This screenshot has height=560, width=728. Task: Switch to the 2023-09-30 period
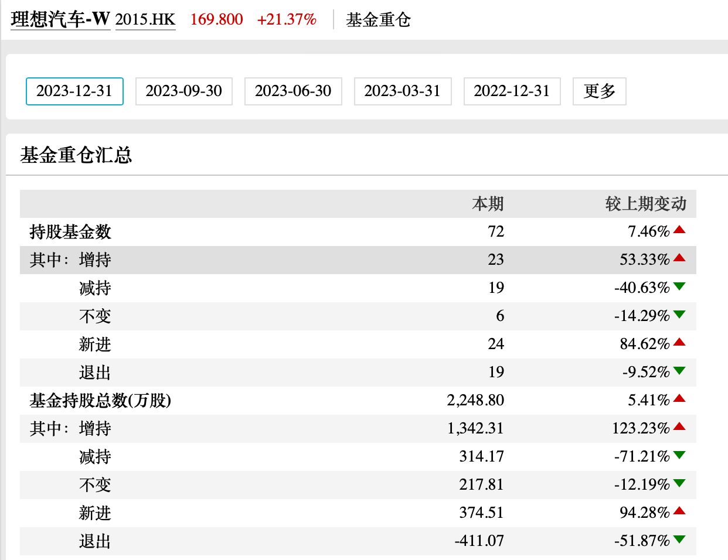pos(184,91)
